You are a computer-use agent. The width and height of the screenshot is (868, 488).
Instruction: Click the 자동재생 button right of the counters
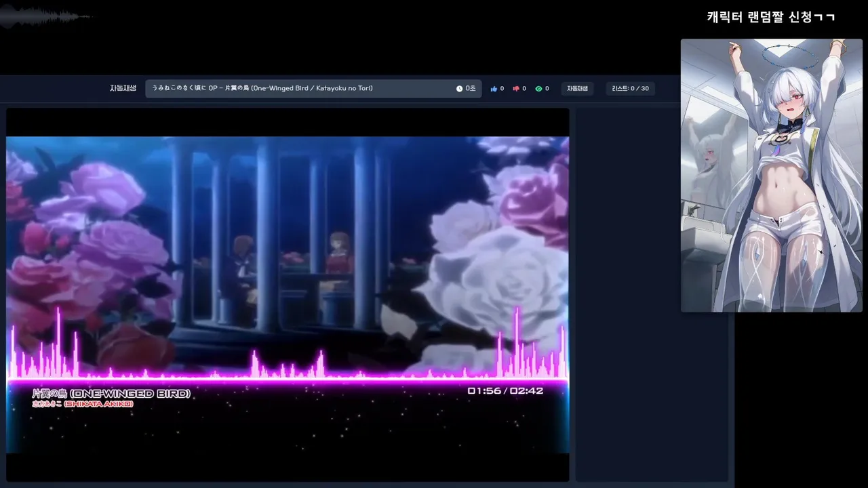pos(577,89)
